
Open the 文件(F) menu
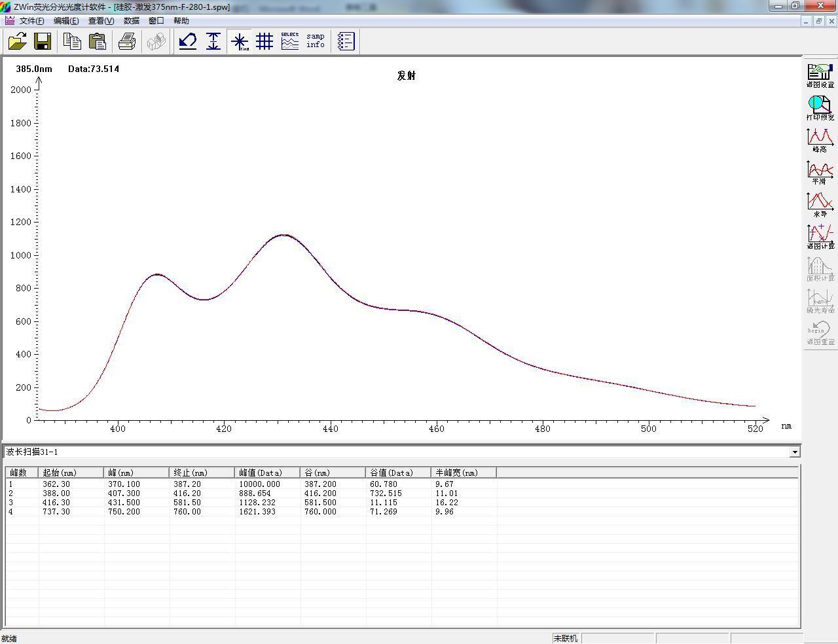click(x=31, y=21)
